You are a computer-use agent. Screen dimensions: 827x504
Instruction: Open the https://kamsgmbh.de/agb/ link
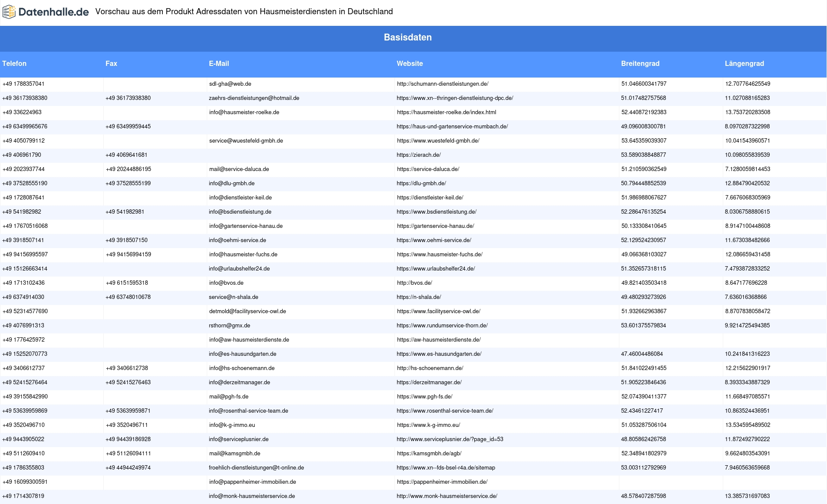pos(429,454)
